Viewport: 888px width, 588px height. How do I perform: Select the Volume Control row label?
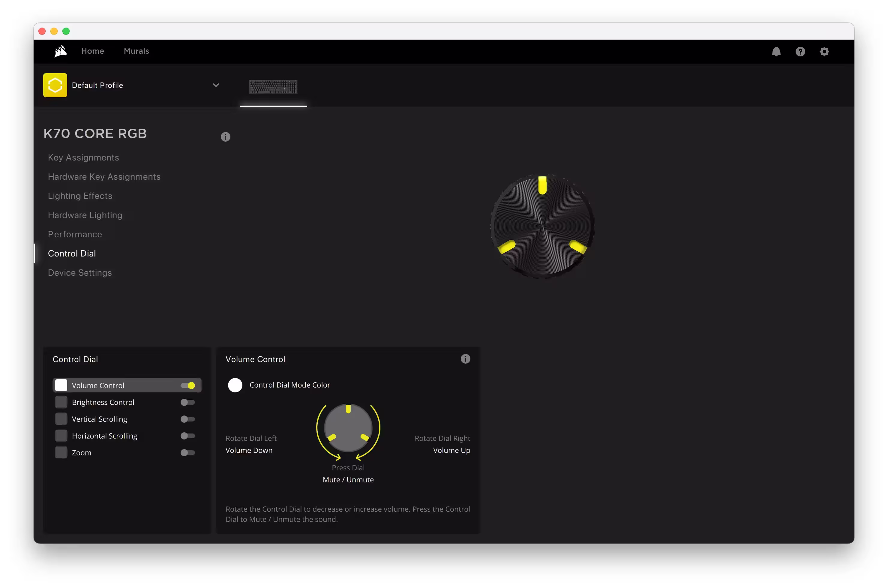pos(98,385)
